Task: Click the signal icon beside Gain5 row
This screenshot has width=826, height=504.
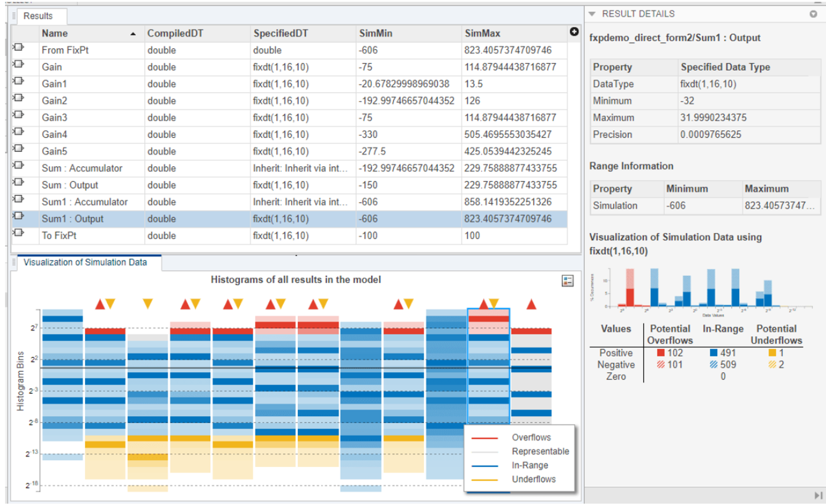Action: (18, 149)
